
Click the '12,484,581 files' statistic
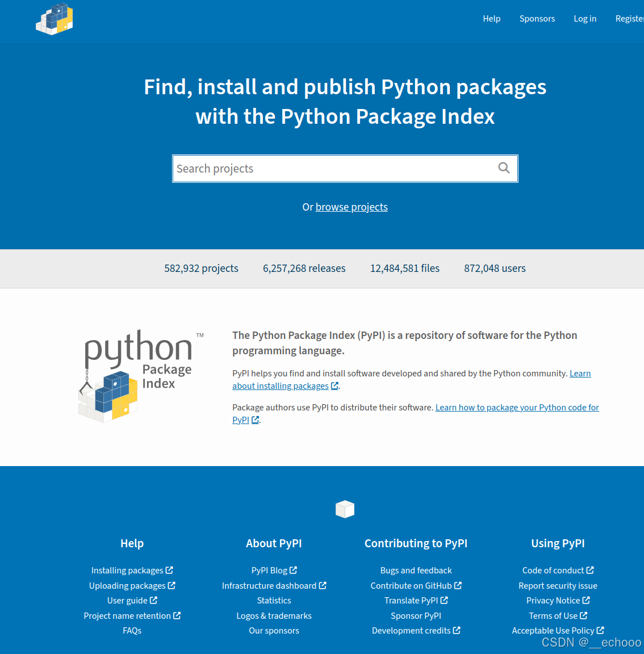click(x=404, y=268)
